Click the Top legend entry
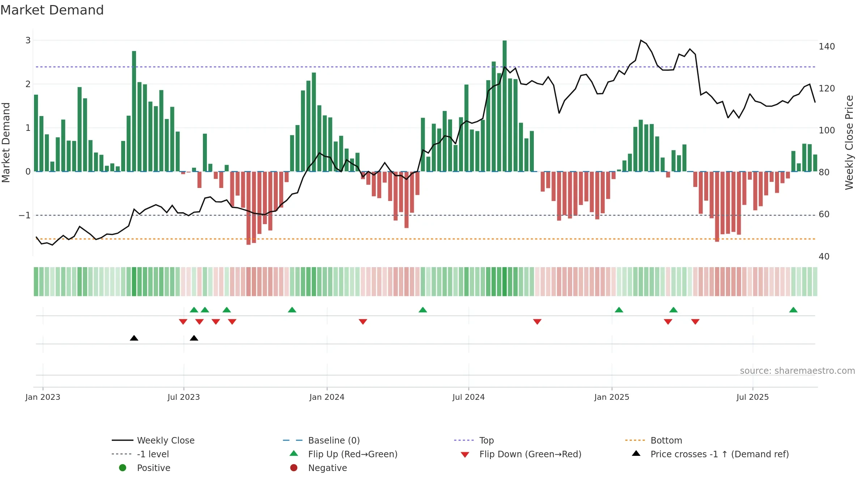868x488 pixels. coord(474,440)
